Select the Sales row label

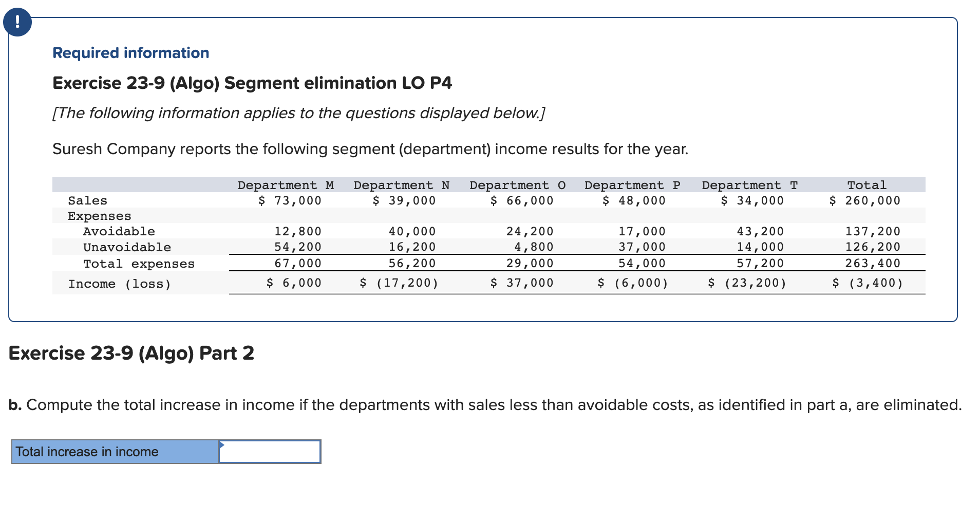[87, 200]
